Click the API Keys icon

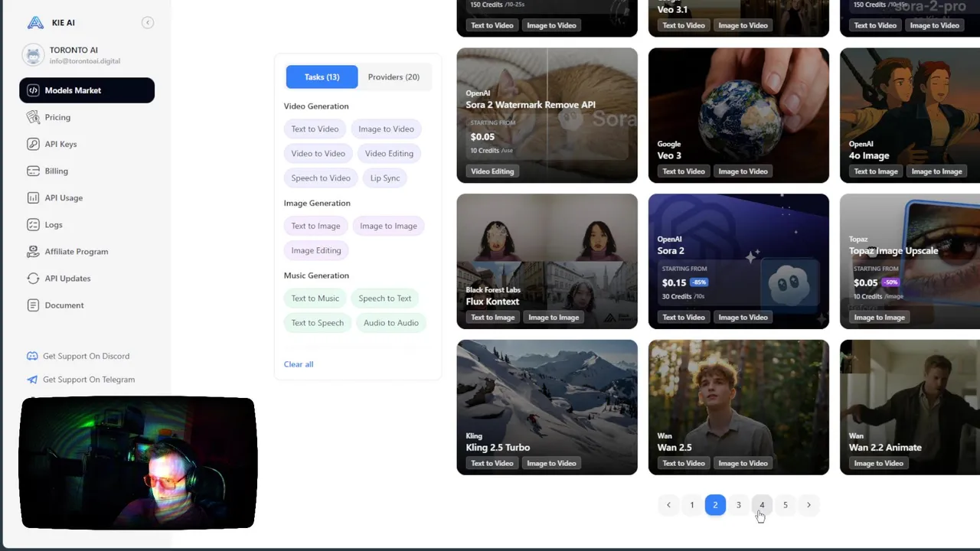(33, 144)
